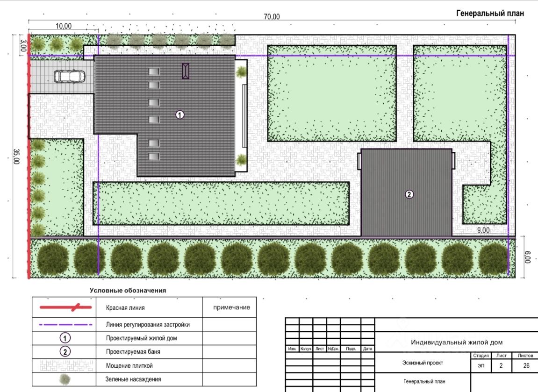Image resolution: width=538 pixels, height=392 pixels.
Task: Click 'Мощение плиткой' legend text
Action: coord(129,365)
